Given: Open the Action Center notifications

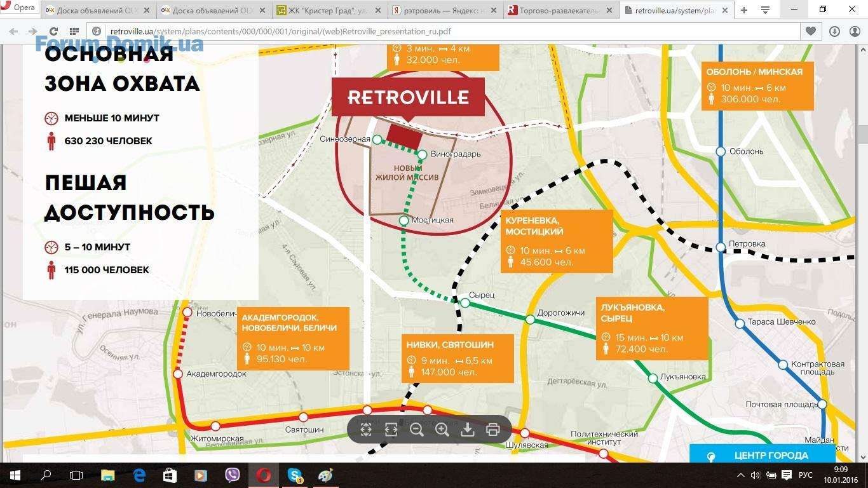Looking at the screenshot, I should tap(787, 475).
